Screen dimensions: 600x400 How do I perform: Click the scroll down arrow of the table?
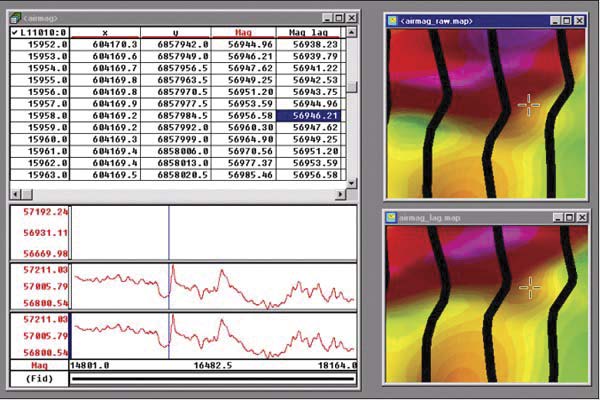click(351, 184)
